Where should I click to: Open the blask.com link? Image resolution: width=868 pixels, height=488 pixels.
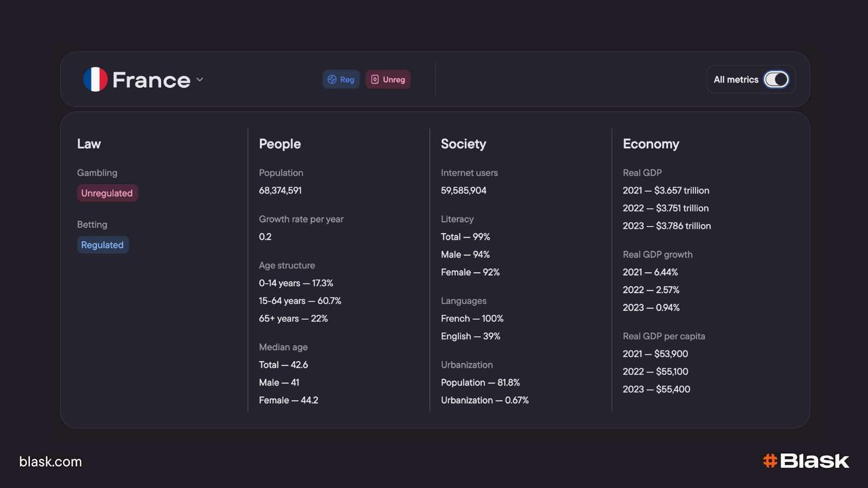tap(50, 461)
